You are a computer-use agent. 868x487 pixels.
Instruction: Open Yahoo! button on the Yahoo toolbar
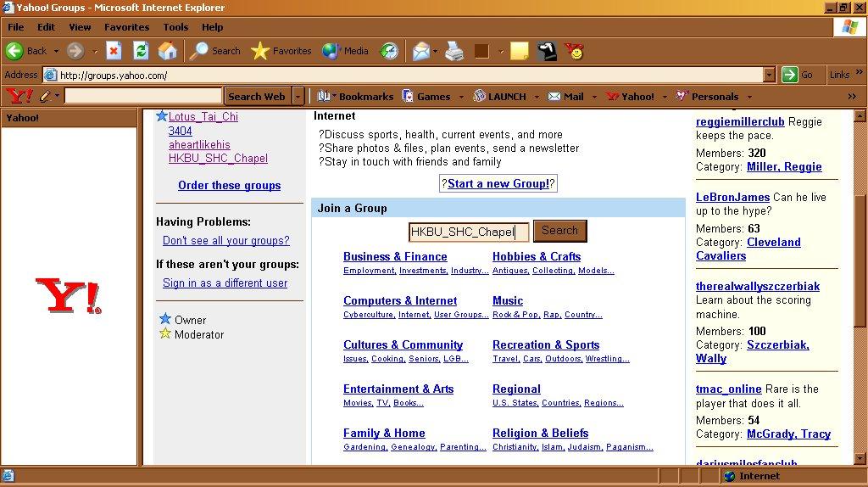pyautogui.click(x=630, y=97)
